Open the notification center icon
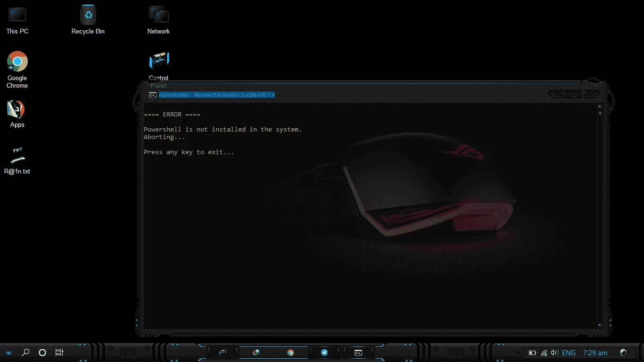Screen dimensions: 644x362 pyautogui.click(x=623, y=353)
